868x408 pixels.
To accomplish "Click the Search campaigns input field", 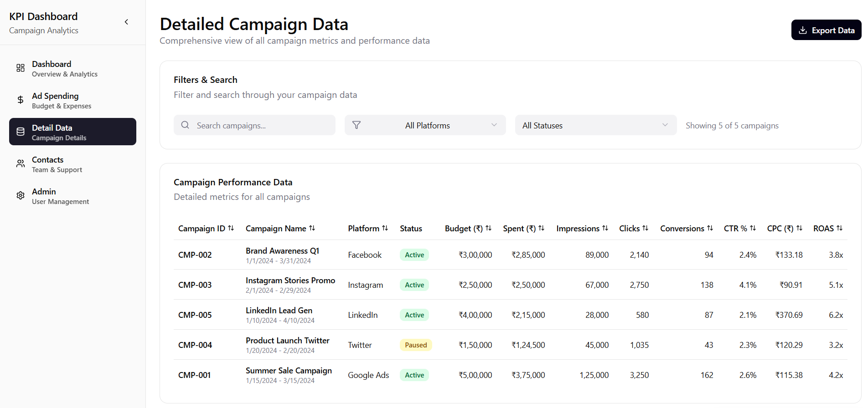I will coord(254,125).
